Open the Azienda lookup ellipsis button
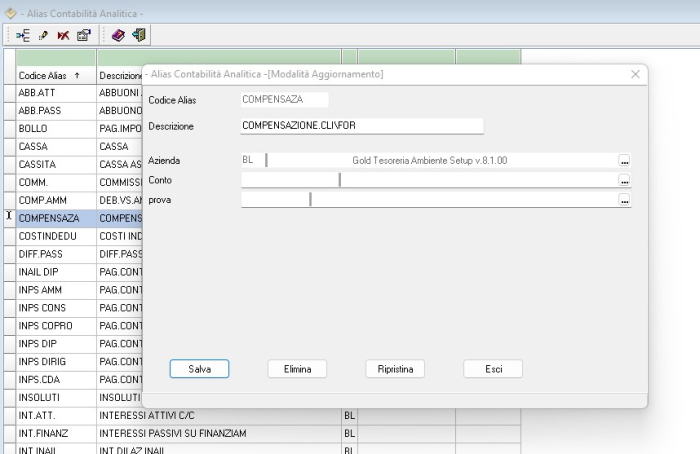This screenshot has width=700, height=454. [624, 160]
